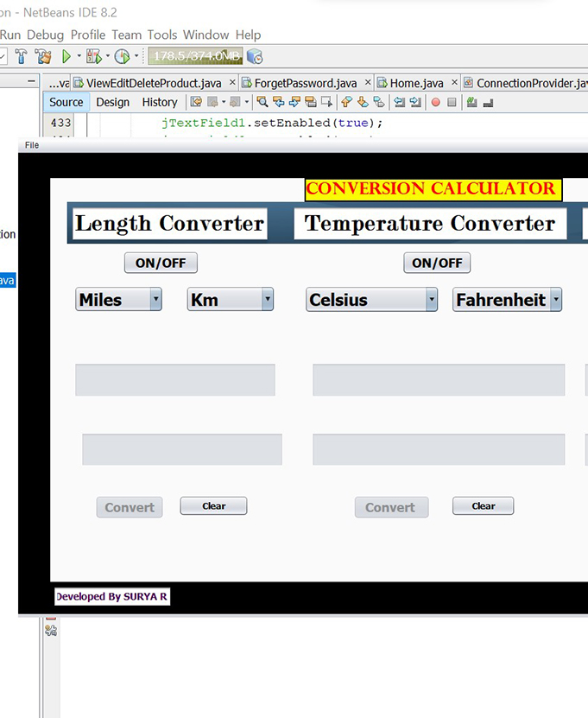Viewport: 588px width, 718px height.
Task: Click the Profile Project icon
Action: 122,56
